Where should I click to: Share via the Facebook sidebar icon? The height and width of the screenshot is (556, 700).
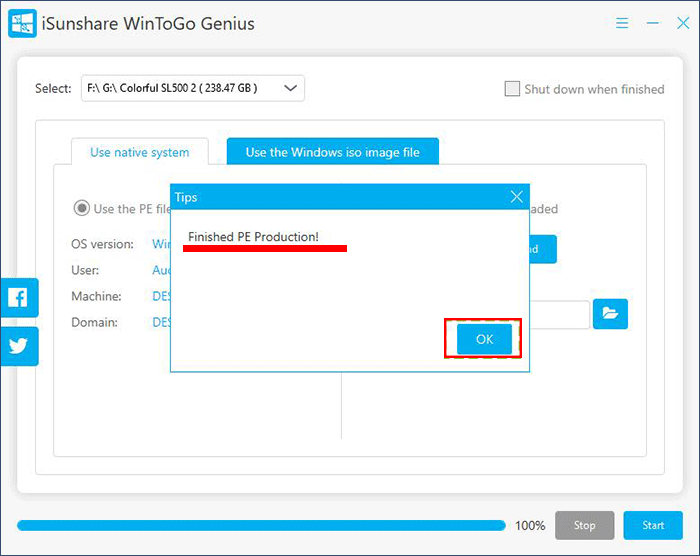pos(19,297)
